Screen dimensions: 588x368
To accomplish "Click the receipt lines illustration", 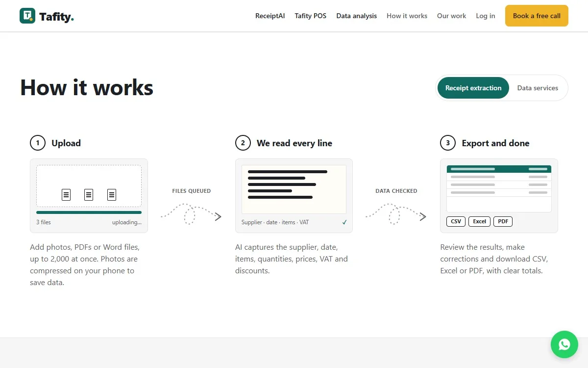I will [x=294, y=189].
